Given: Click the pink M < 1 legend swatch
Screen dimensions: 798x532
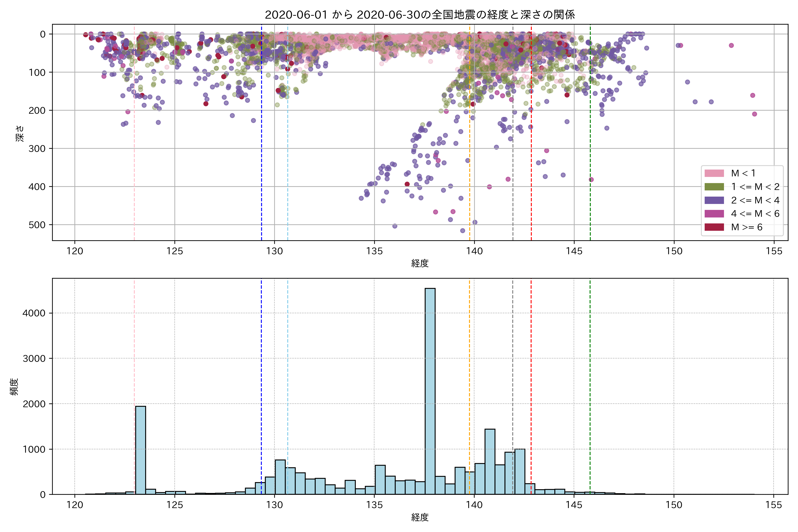Looking at the screenshot, I should [x=714, y=173].
